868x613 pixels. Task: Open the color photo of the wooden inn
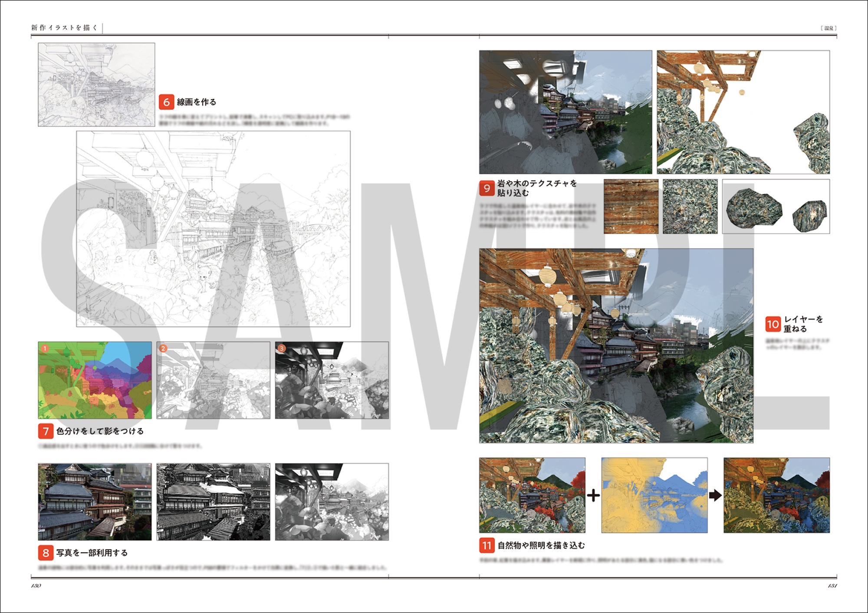pyautogui.click(x=95, y=502)
